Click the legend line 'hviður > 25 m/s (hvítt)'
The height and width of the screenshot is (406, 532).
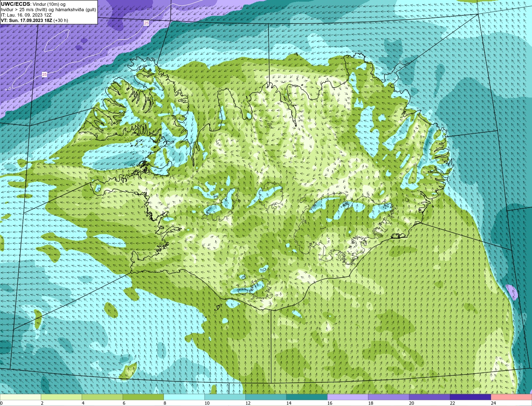click(25, 10)
